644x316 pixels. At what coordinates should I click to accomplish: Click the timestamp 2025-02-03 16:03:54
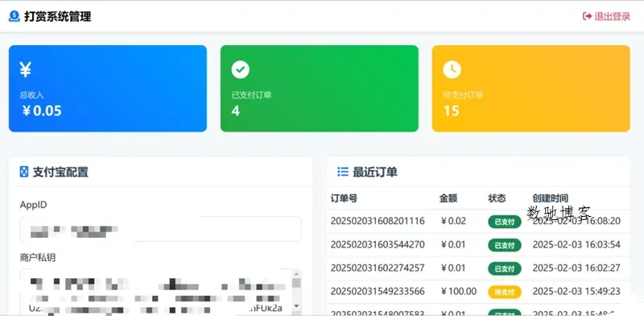[576, 245]
